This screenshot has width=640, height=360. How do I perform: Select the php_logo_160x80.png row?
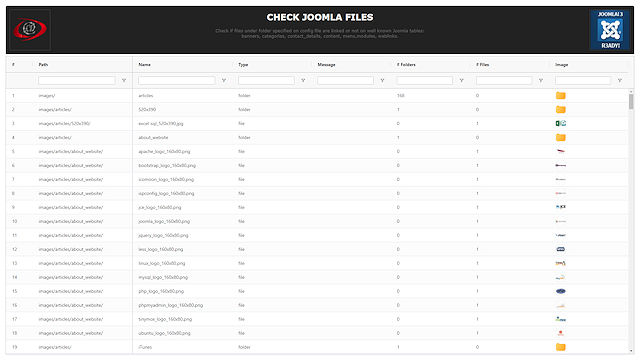click(318, 291)
